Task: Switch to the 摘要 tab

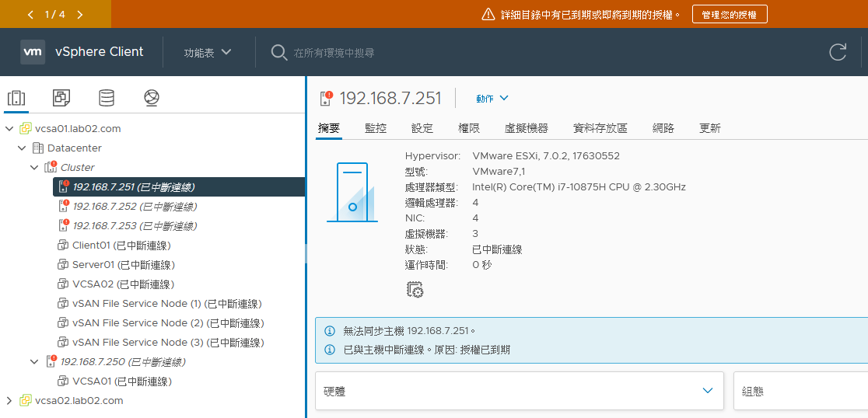Action: click(x=329, y=128)
